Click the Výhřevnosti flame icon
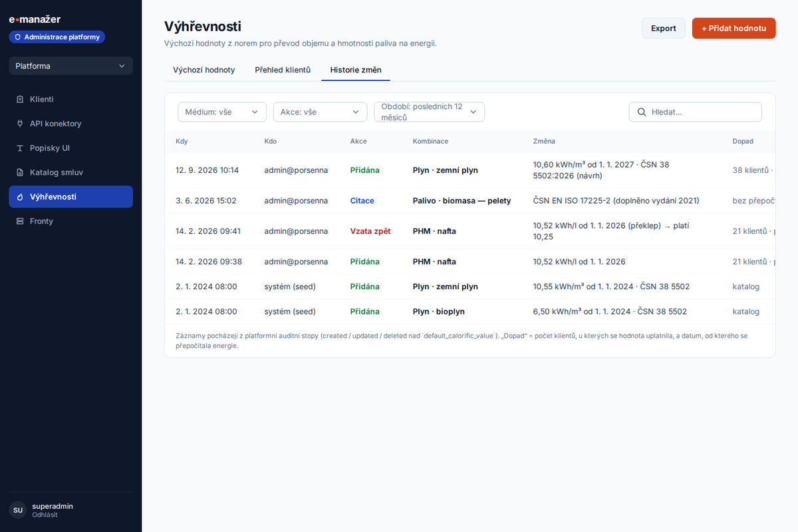Screen dimensions: 798x532 [x=20, y=197]
